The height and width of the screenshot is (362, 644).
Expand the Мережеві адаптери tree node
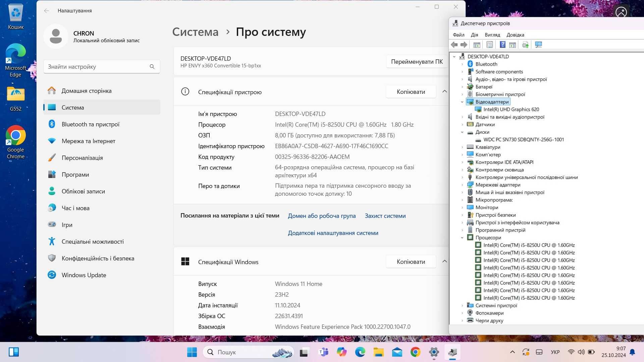coord(462,185)
